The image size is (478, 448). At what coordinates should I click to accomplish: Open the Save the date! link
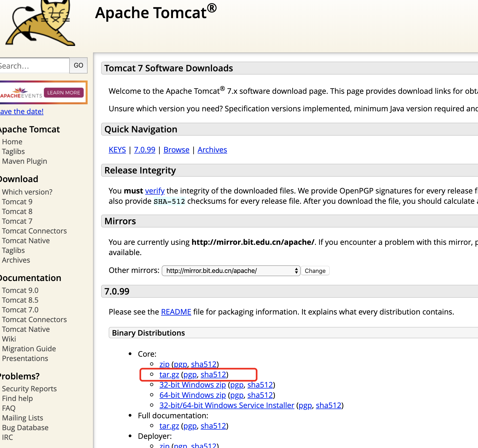point(22,112)
